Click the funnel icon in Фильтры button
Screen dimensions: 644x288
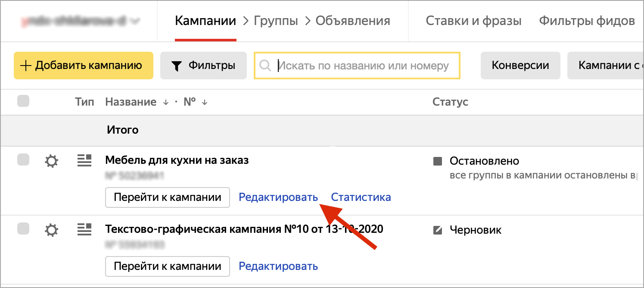pos(177,66)
